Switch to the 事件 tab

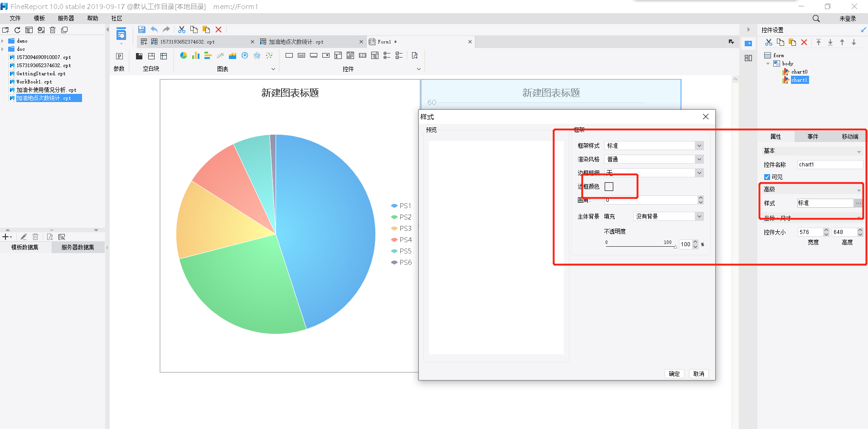pyautogui.click(x=813, y=136)
